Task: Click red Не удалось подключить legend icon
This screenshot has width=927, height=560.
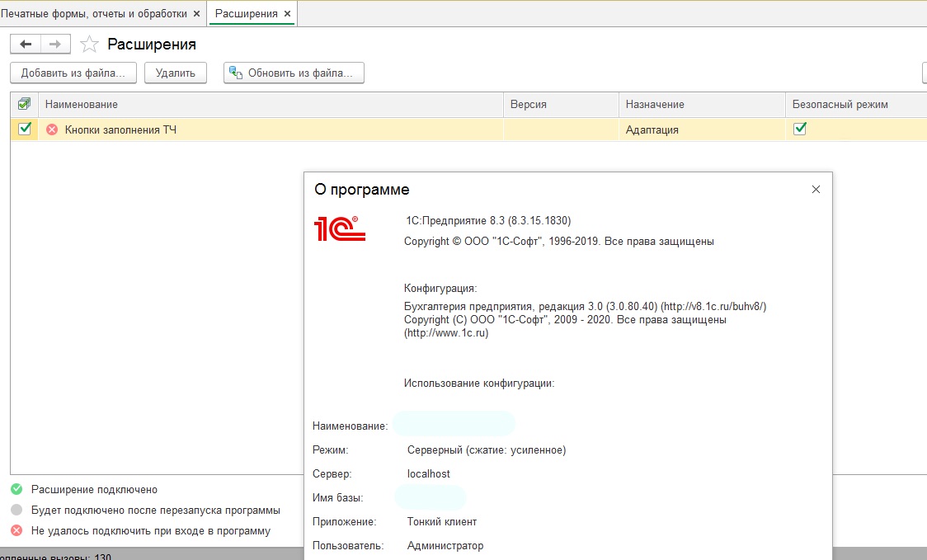Action: click(16, 530)
